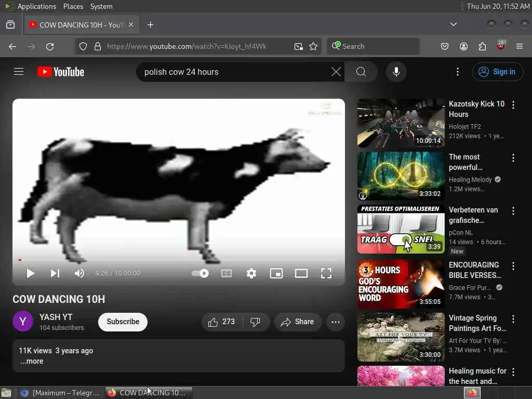
Task: Like the video with thumbs up
Action: click(x=222, y=322)
